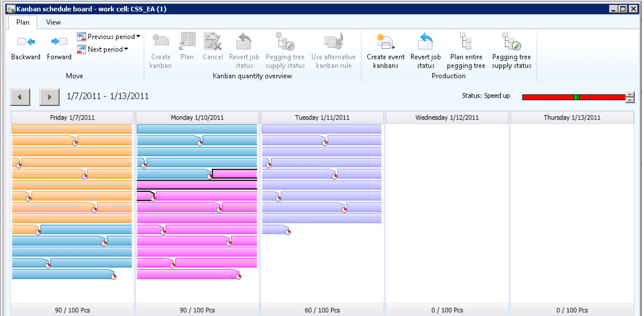Viewport: 644px width, 316px height.
Task: Click the status bar stepper arrows
Action: tap(630, 97)
